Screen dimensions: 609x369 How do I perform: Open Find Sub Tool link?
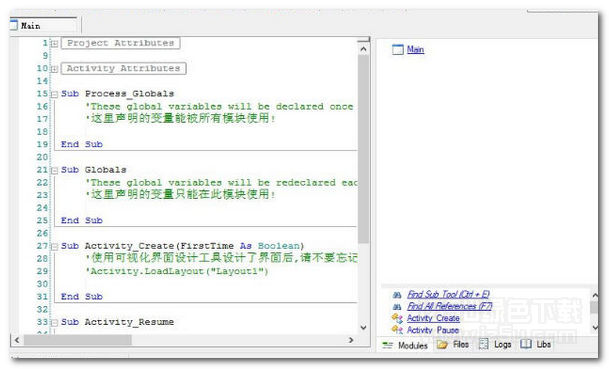(x=448, y=294)
